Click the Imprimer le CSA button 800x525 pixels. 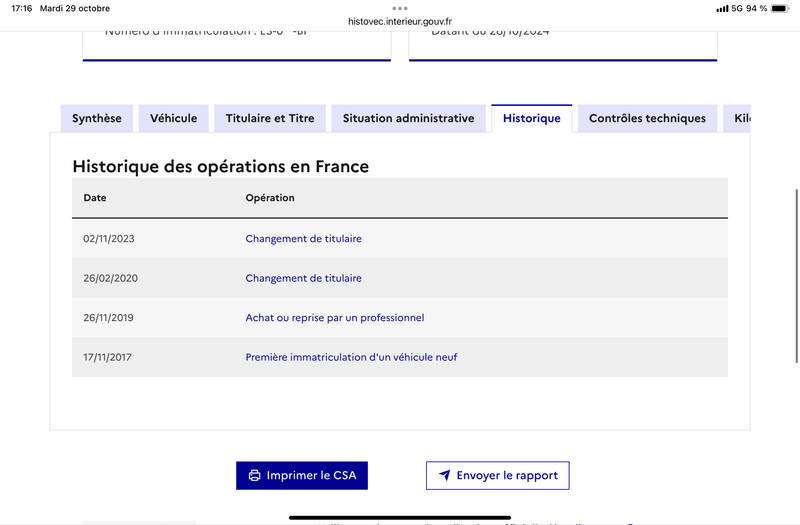302,476
